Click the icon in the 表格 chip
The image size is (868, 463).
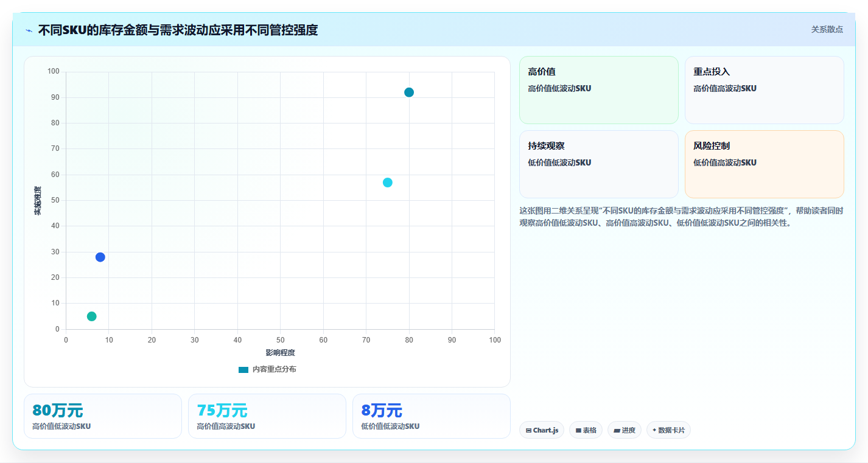coord(578,431)
